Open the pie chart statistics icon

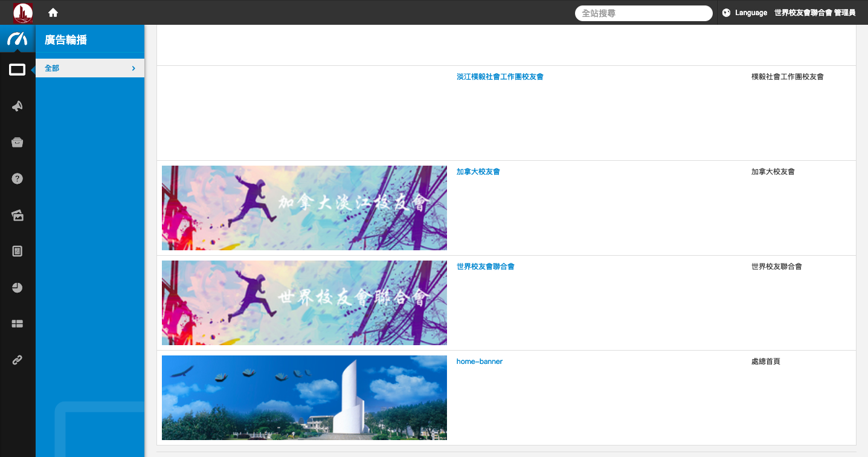pyautogui.click(x=18, y=288)
